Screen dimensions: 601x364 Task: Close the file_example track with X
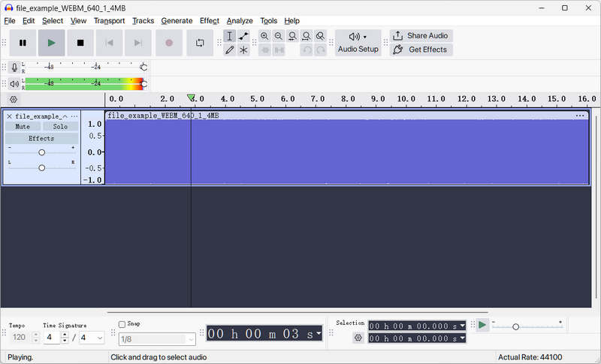tap(9, 116)
